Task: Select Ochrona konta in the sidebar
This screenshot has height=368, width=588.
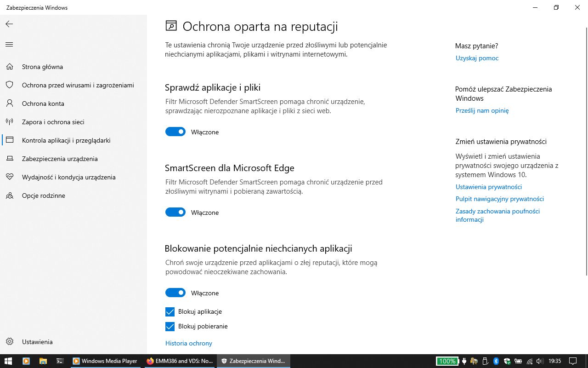Action: coord(73,103)
